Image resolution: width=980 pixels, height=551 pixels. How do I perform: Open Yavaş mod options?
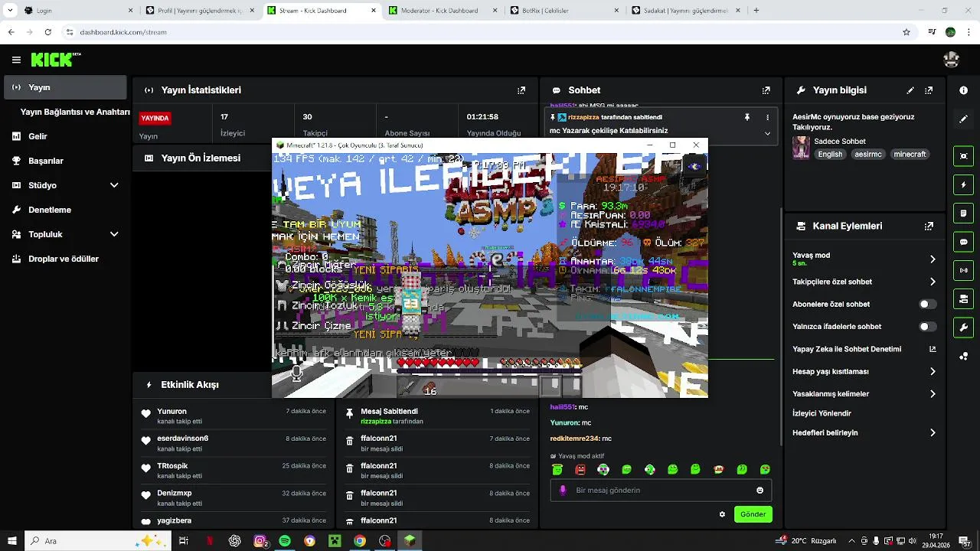(x=864, y=259)
